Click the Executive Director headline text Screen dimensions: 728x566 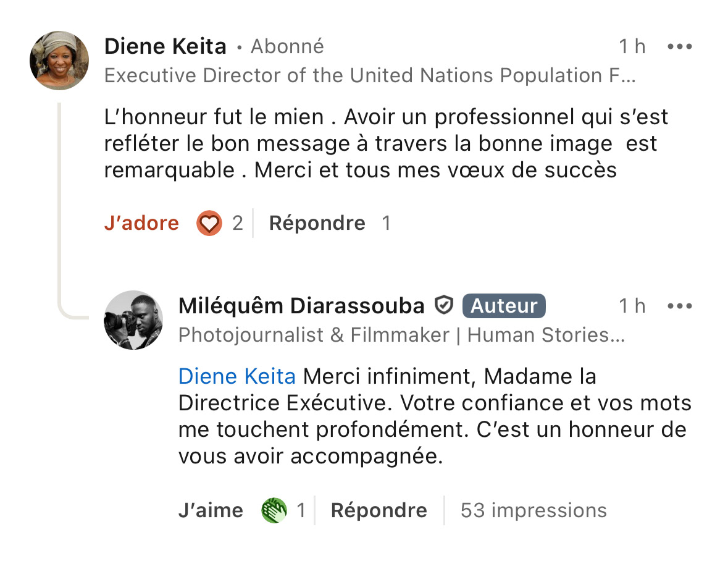point(369,75)
